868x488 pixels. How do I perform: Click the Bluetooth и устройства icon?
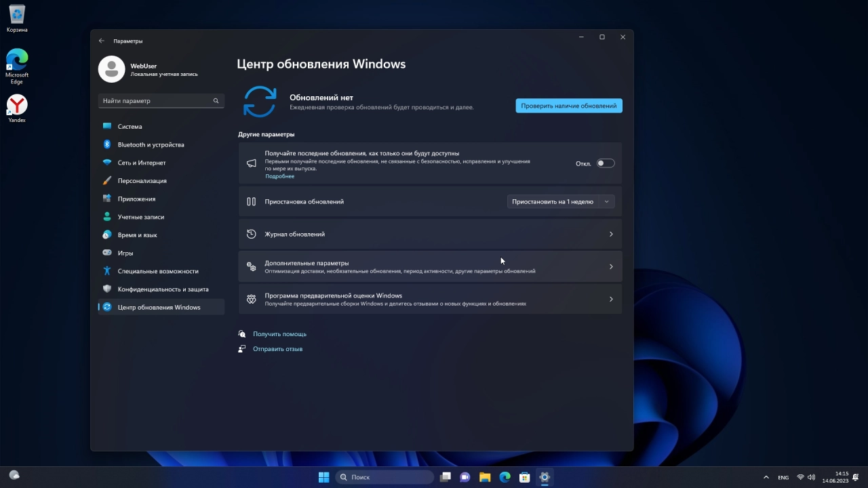[x=107, y=144]
